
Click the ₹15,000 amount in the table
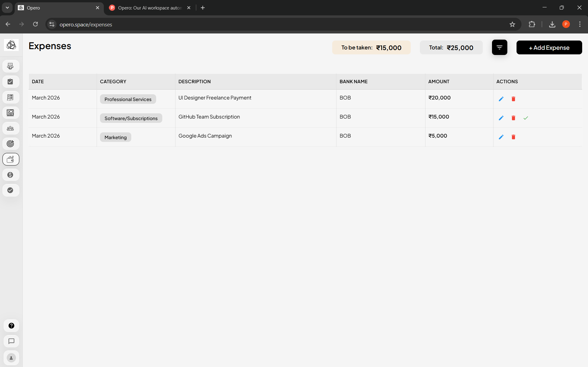439,117
